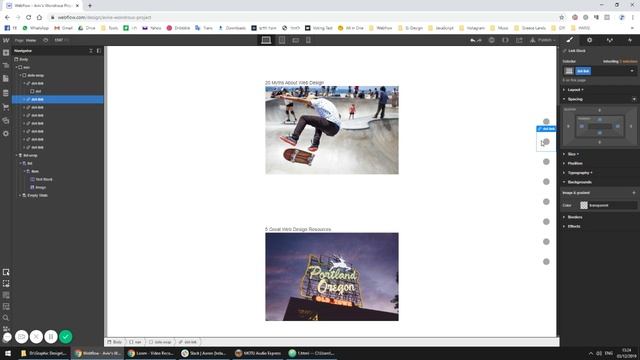Switch to mobile portrait breakpoint view
Viewport: 640px width, 360px height.
tap(308, 40)
